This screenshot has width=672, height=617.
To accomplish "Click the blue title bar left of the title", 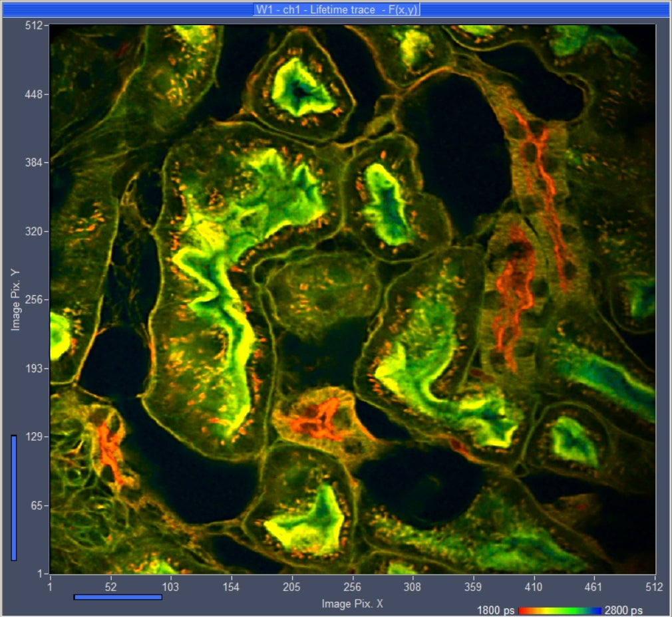I will 126,9.
